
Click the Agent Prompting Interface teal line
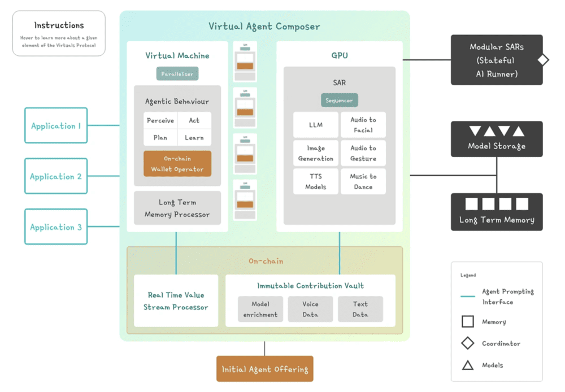tap(467, 296)
